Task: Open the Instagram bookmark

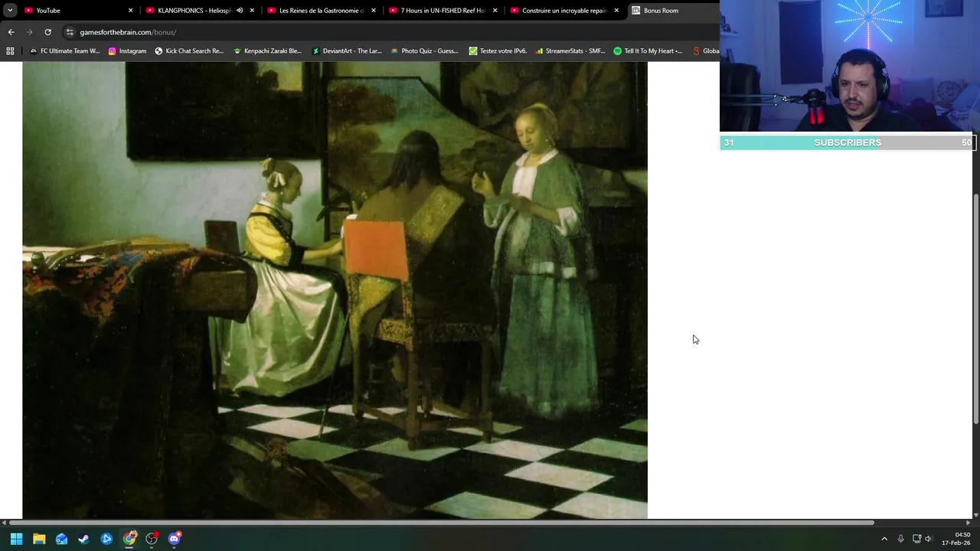Action: coord(127,51)
